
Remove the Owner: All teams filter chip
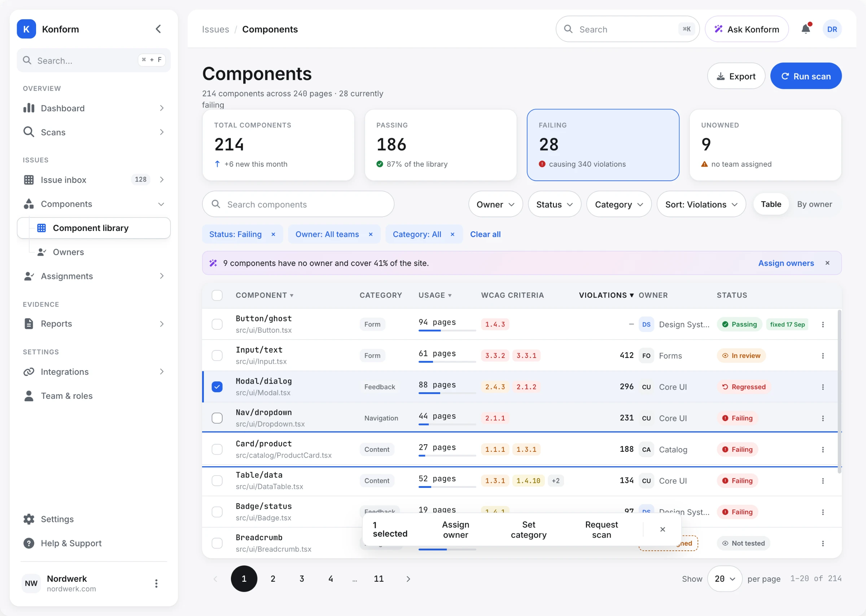point(371,235)
